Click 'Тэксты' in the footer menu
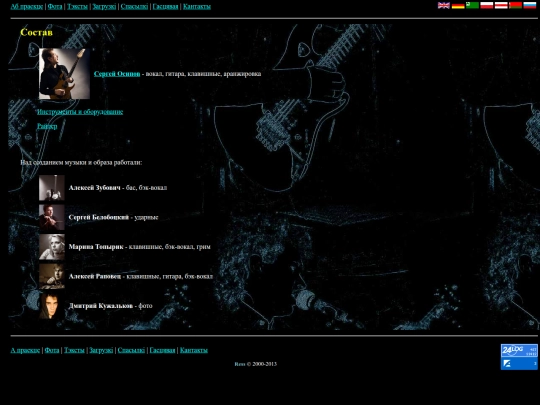The width and height of the screenshot is (540, 405). pyautogui.click(x=74, y=350)
